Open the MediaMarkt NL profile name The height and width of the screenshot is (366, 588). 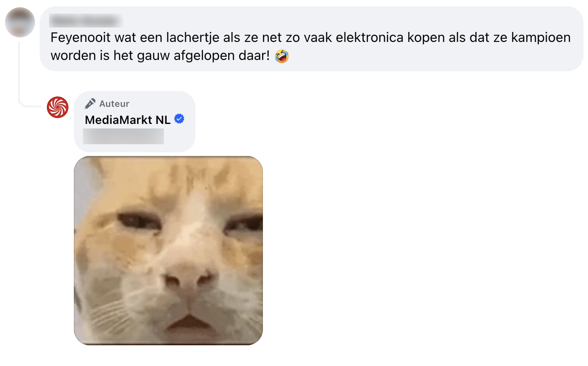128,120
